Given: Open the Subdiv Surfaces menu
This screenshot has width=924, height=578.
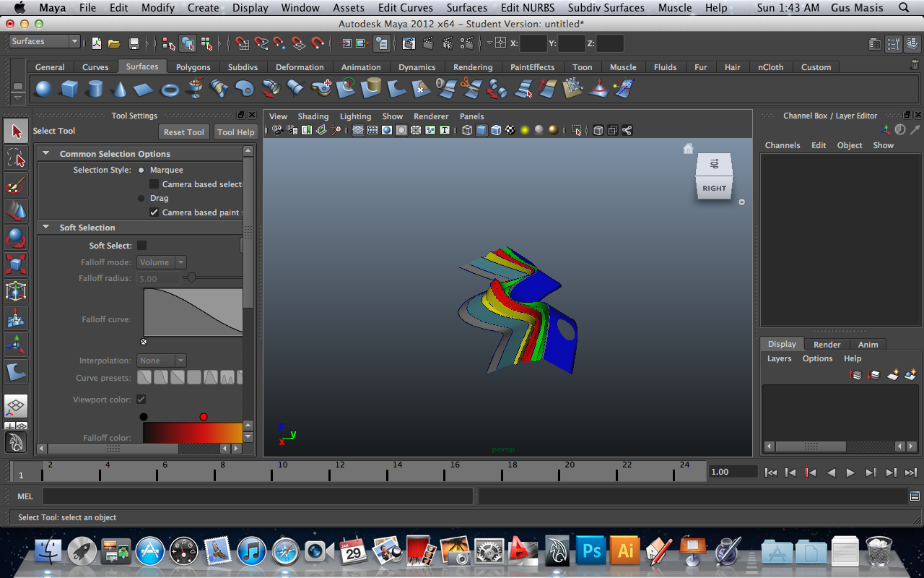Looking at the screenshot, I should pyautogui.click(x=606, y=8).
